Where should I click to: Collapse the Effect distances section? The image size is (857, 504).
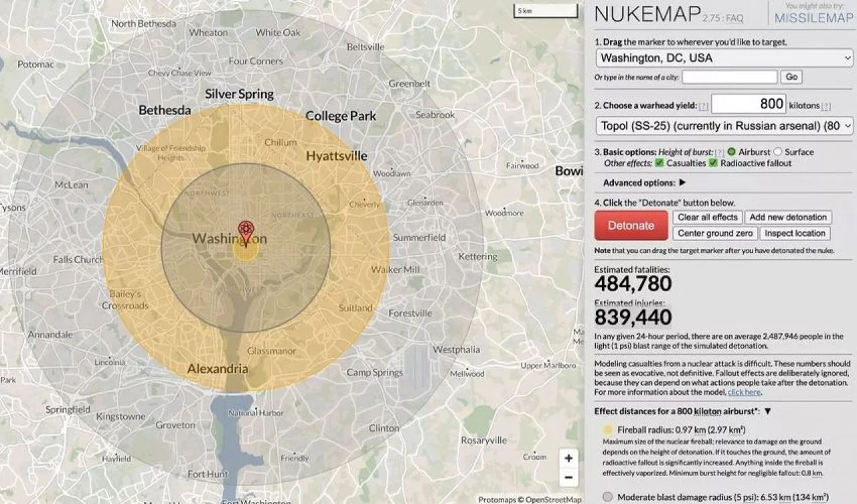click(768, 412)
